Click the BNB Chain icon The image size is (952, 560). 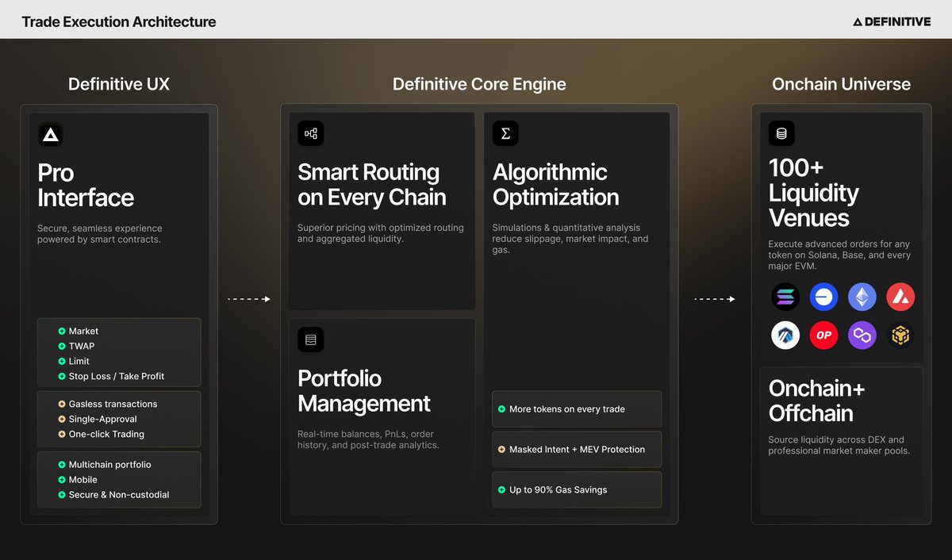pos(900,336)
